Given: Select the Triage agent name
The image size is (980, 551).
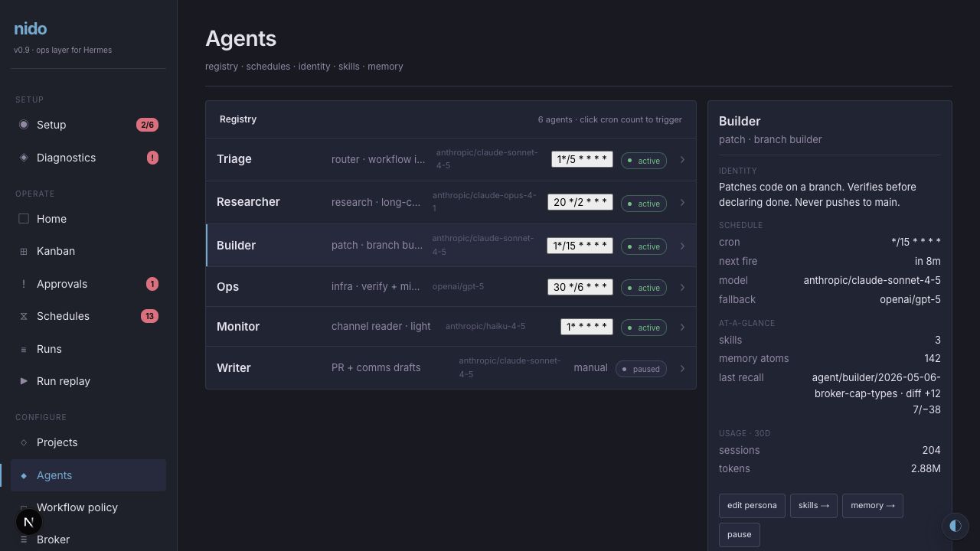Looking at the screenshot, I should pos(234,159).
